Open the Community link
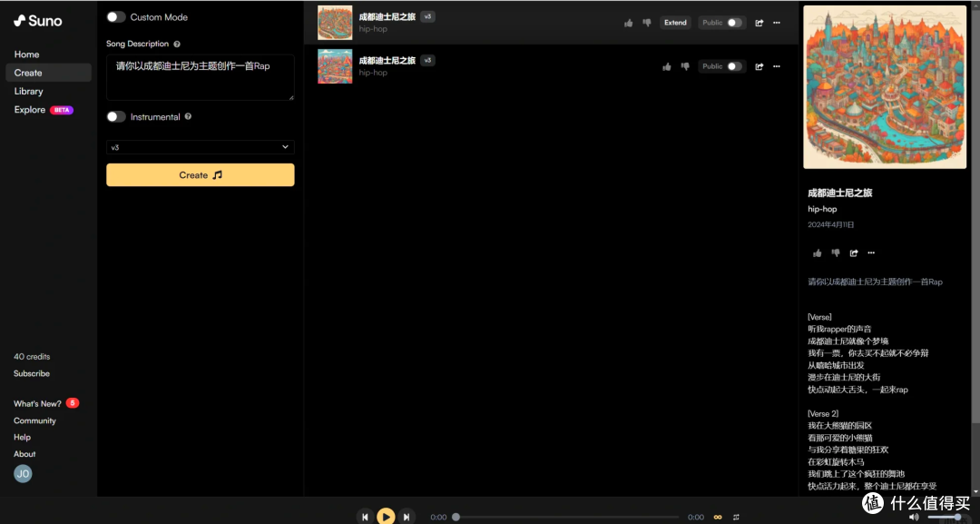 coord(35,420)
